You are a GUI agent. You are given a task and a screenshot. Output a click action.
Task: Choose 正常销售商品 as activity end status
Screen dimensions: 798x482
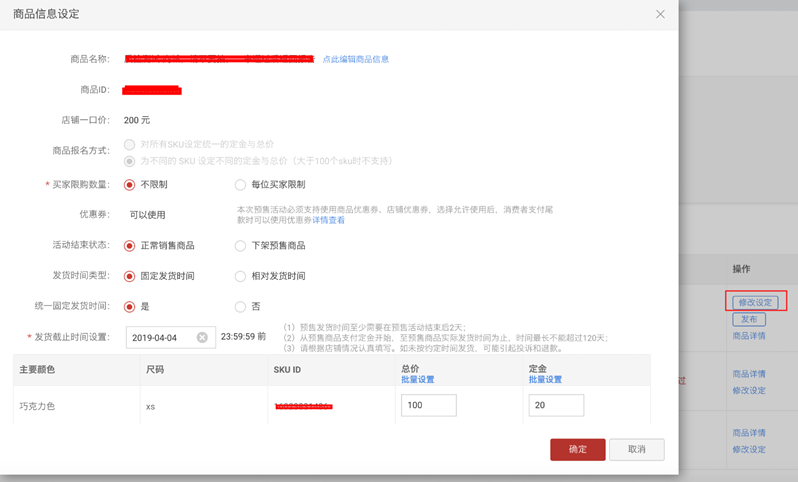129,246
